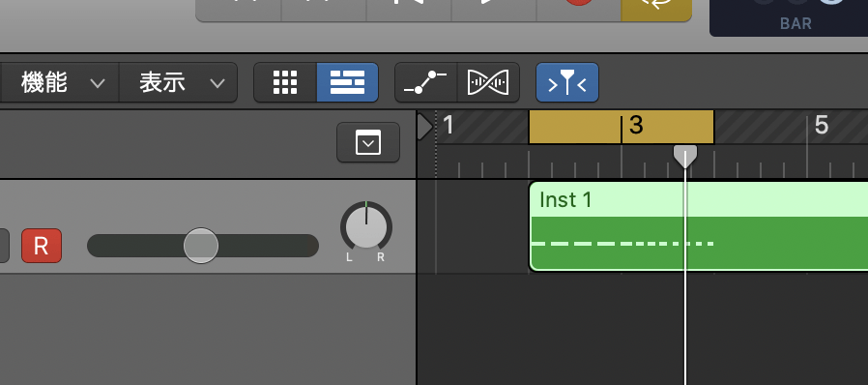The height and width of the screenshot is (385, 868).
Task: Open the global tracks dropdown button
Action: coord(368,143)
